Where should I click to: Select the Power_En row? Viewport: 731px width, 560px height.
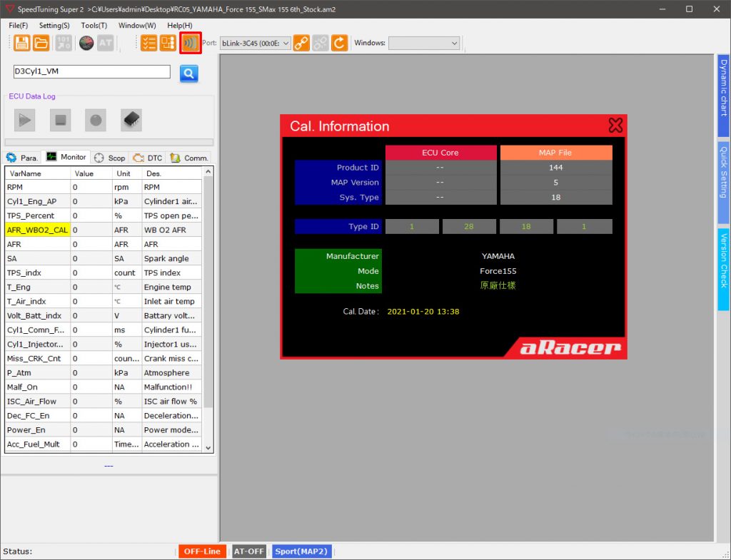(x=104, y=430)
